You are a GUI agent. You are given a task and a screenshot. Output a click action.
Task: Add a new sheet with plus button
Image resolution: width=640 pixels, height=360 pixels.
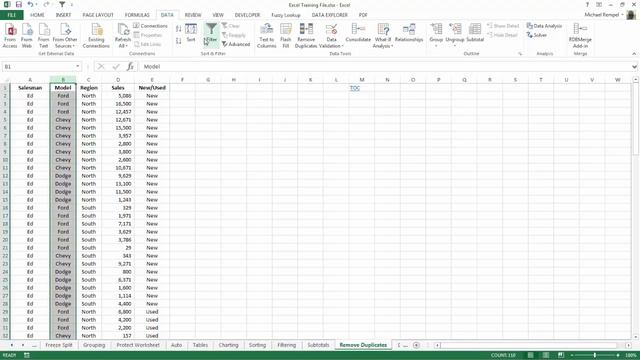416,345
